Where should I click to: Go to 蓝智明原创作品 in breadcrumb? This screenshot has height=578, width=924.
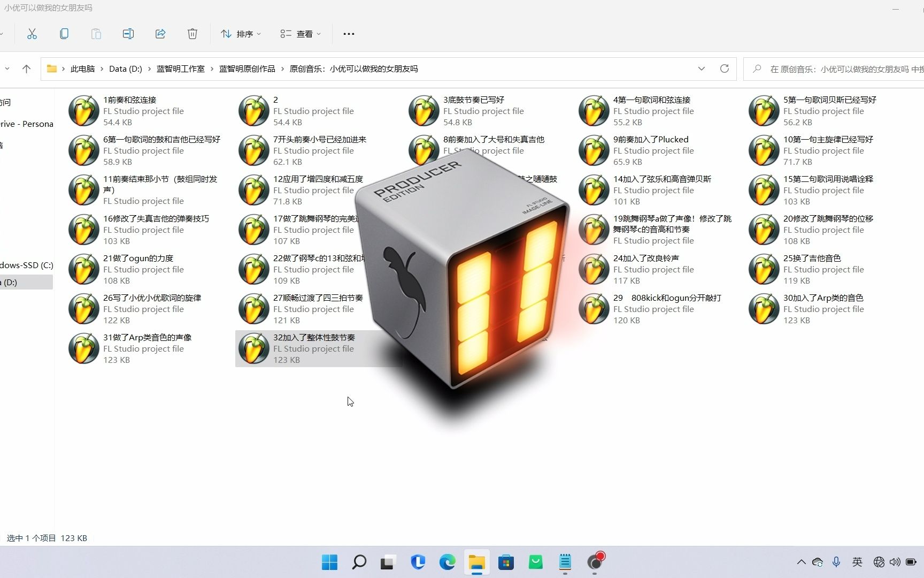(247, 69)
